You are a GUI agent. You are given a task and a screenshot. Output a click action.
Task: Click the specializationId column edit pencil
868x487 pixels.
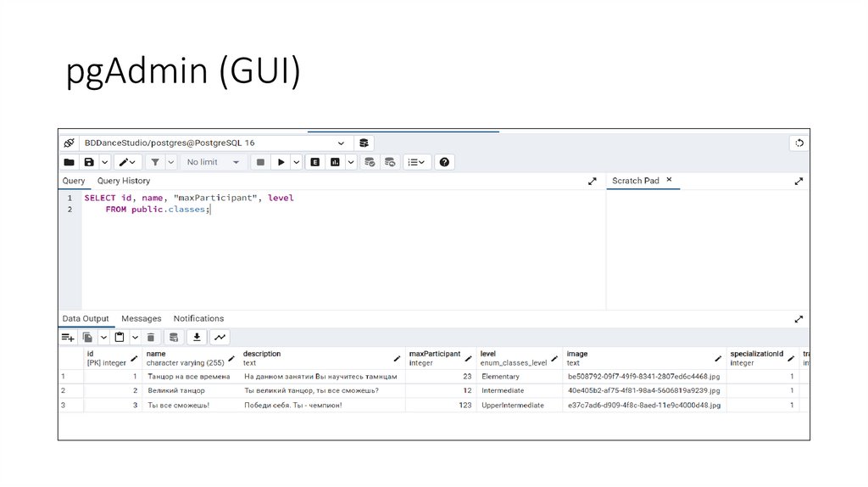(x=791, y=359)
